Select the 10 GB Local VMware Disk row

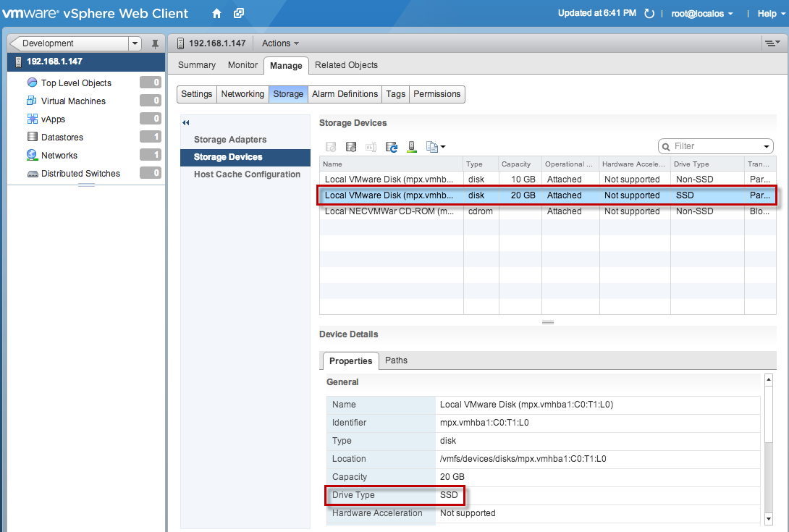tap(547, 180)
